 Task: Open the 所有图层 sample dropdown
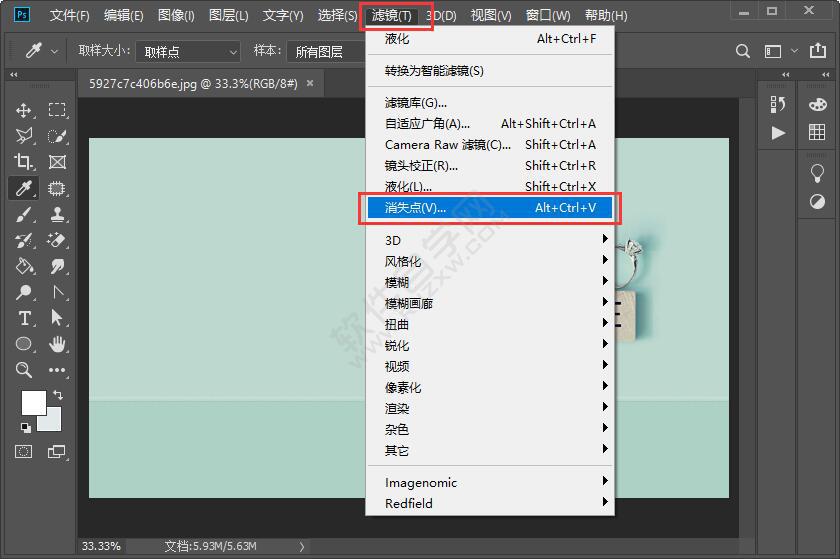click(326, 51)
